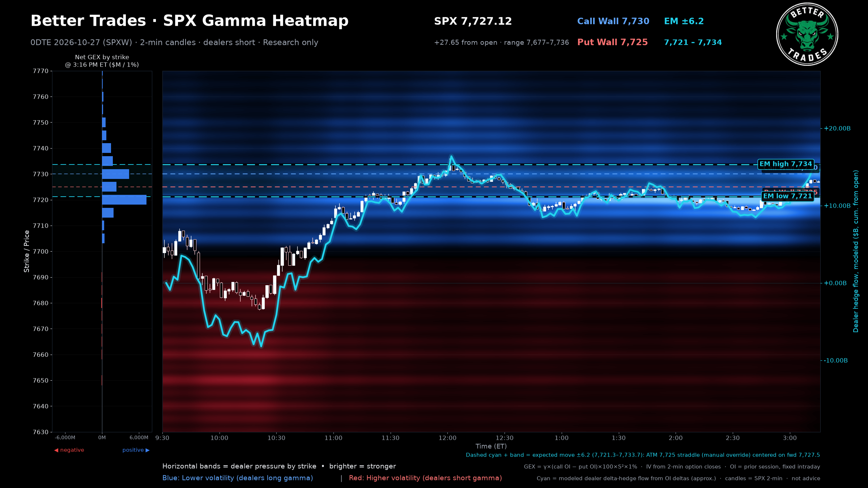
Task: Click the 7770 strike axis label
Action: tap(41, 71)
